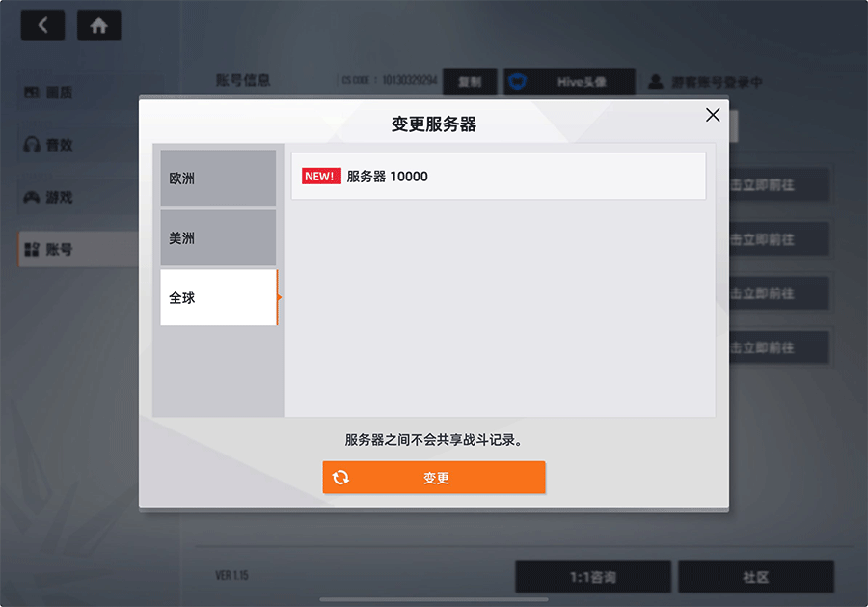Open the 1:1咨询 button

[x=593, y=577]
